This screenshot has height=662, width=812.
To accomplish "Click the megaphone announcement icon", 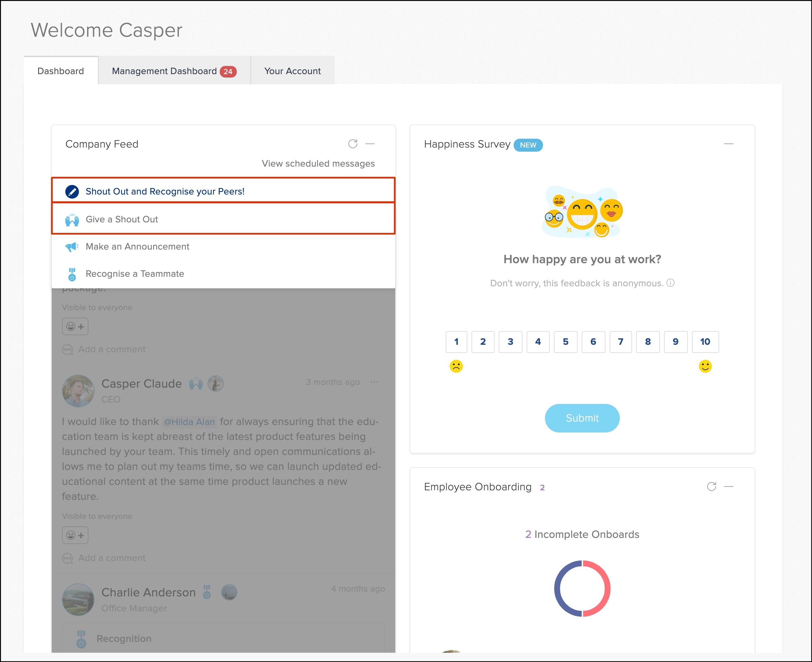I will point(72,247).
